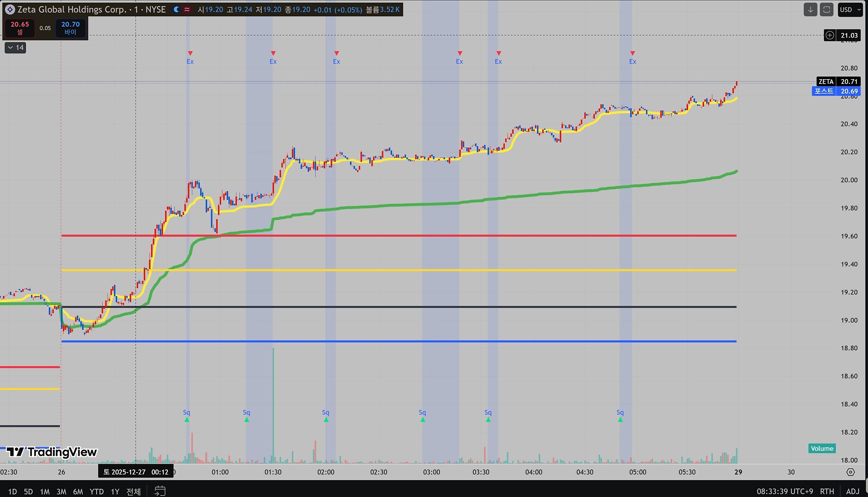Toggle ADJ adjusted data setting

(852, 491)
